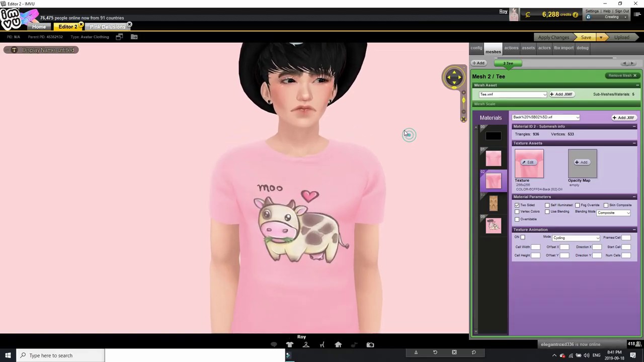The height and width of the screenshot is (362, 644).
Task: Click the volume icon in system tray
Action: [x=586, y=355]
